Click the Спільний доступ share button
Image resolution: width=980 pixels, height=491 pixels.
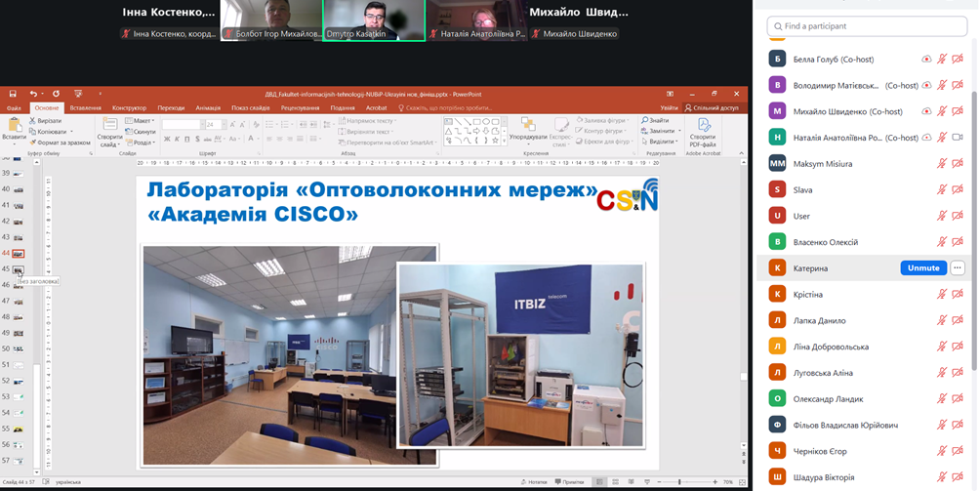point(714,108)
